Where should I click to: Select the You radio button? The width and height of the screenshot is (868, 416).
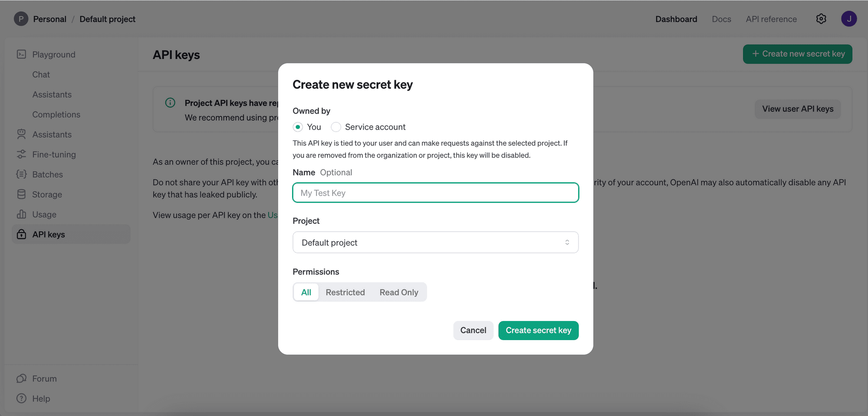coord(298,127)
